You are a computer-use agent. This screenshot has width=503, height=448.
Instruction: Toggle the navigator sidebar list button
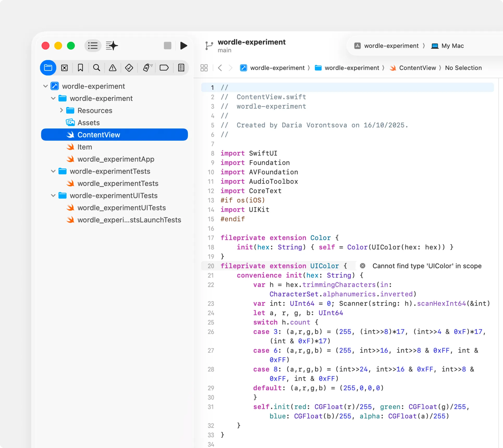pyautogui.click(x=93, y=46)
